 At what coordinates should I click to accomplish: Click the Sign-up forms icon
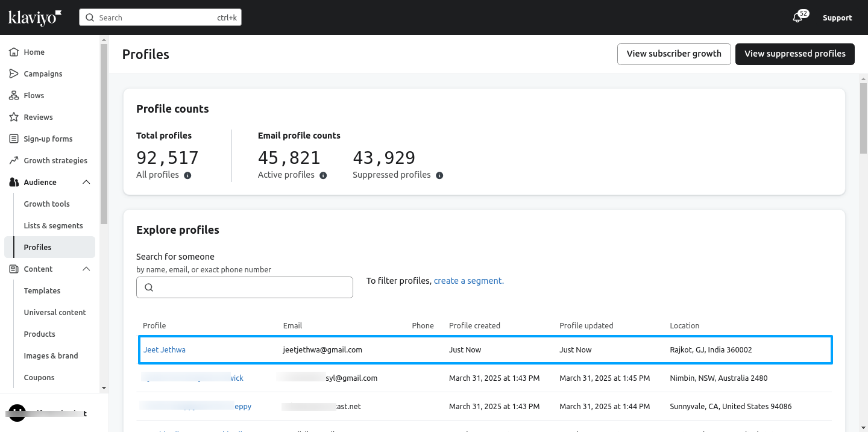click(x=14, y=139)
